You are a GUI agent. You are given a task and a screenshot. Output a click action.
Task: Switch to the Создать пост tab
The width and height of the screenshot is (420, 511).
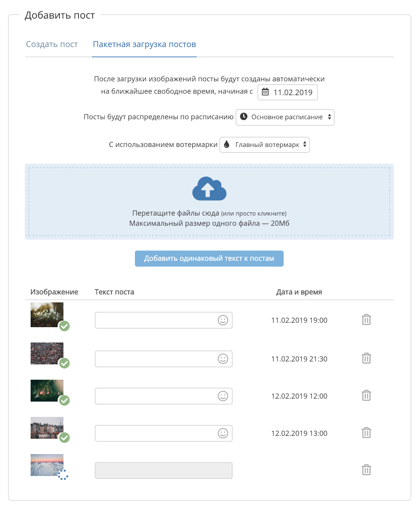pos(52,44)
